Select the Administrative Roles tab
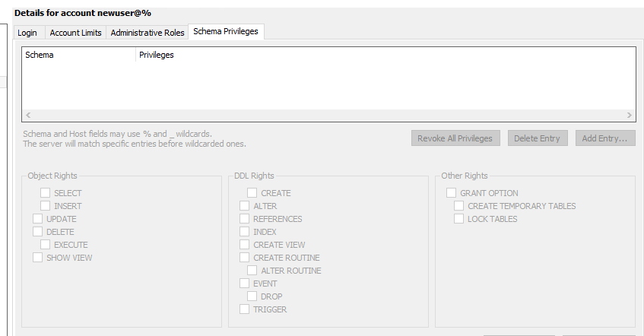The width and height of the screenshot is (644, 336). point(147,33)
